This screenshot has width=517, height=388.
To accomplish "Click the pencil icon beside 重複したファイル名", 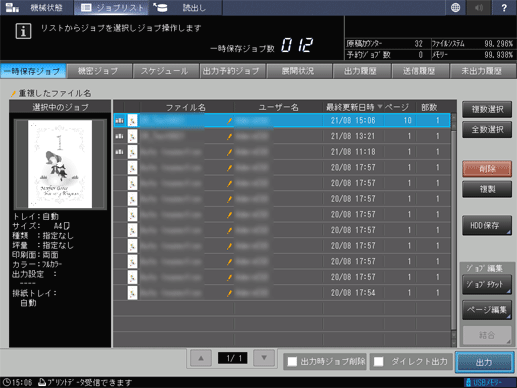I will [x=13, y=94].
